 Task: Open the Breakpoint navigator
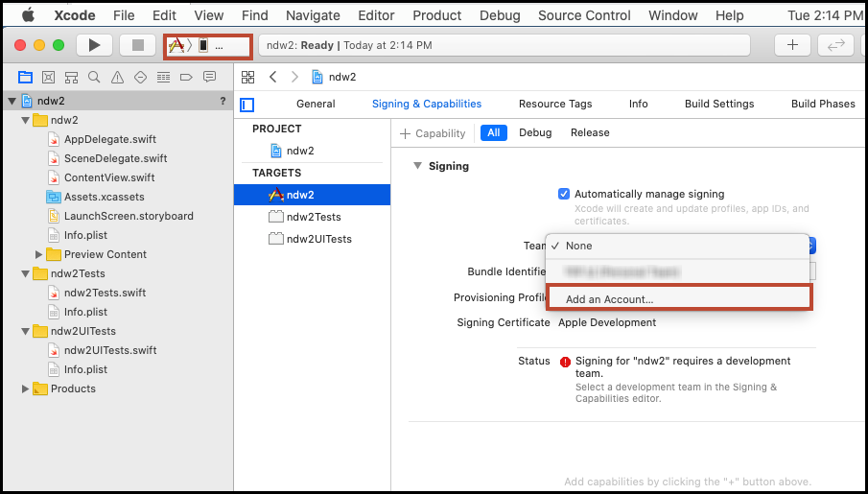click(x=186, y=77)
